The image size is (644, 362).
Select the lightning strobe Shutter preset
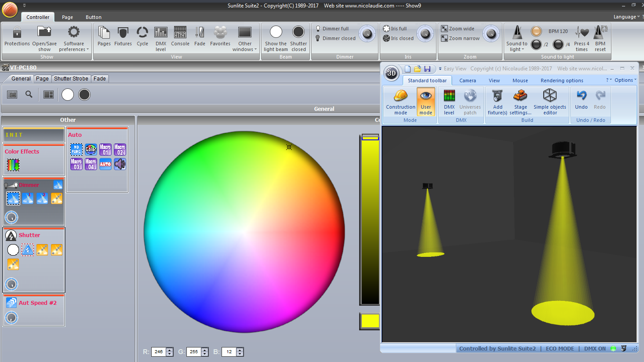click(28, 250)
